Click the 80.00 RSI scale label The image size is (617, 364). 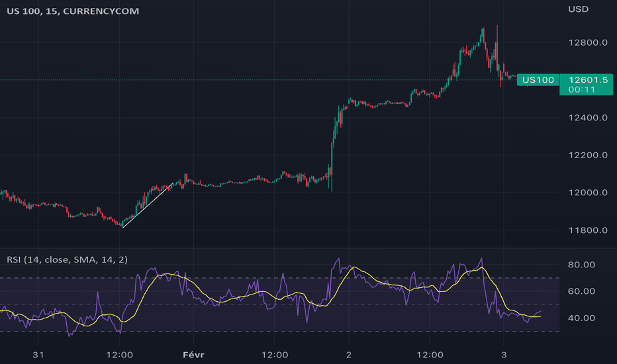click(582, 265)
